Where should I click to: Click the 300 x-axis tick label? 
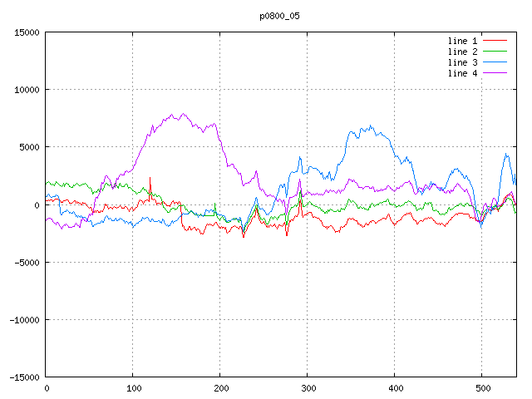[x=308, y=388]
